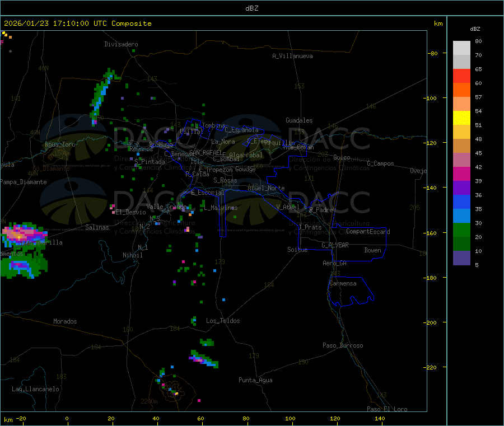Pick the magenta swatch in dBZ scale
Viewport: 504px width, 426px height.
pos(461,174)
